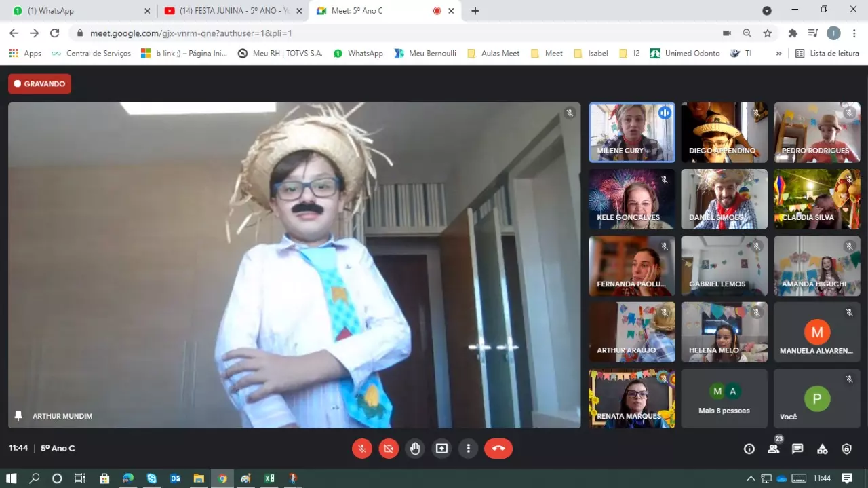Open the chat panel
This screenshot has height=488, width=868.
(x=797, y=449)
